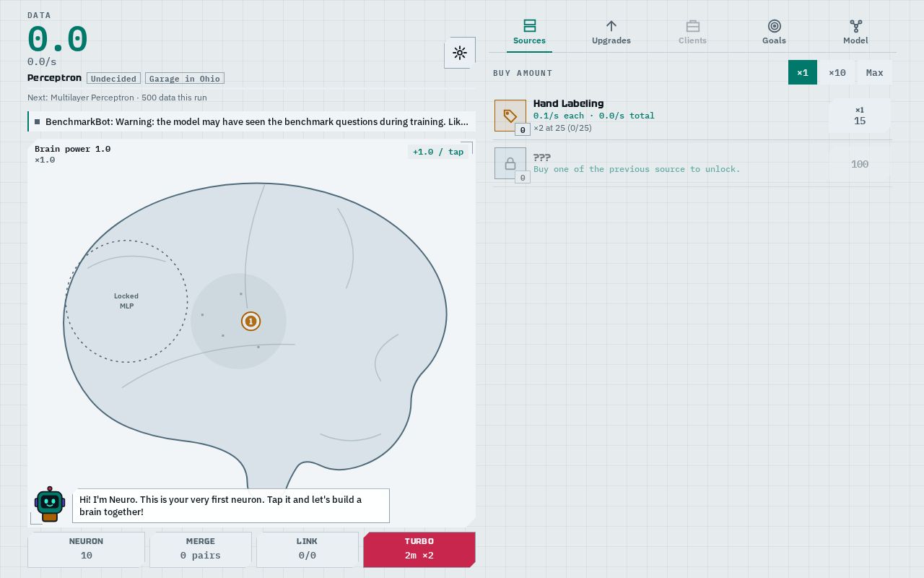Select the ×10 buy amount
The height and width of the screenshot is (578, 924).
837,72
